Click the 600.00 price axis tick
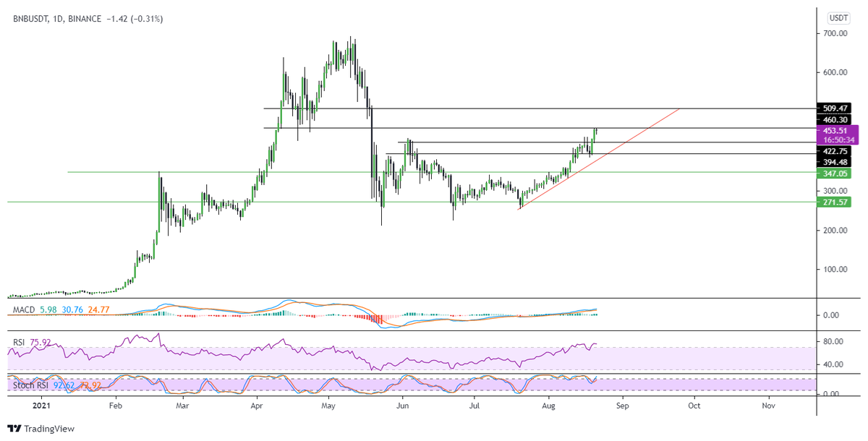This screenshot has width=868, height=441. pos(834,72)
